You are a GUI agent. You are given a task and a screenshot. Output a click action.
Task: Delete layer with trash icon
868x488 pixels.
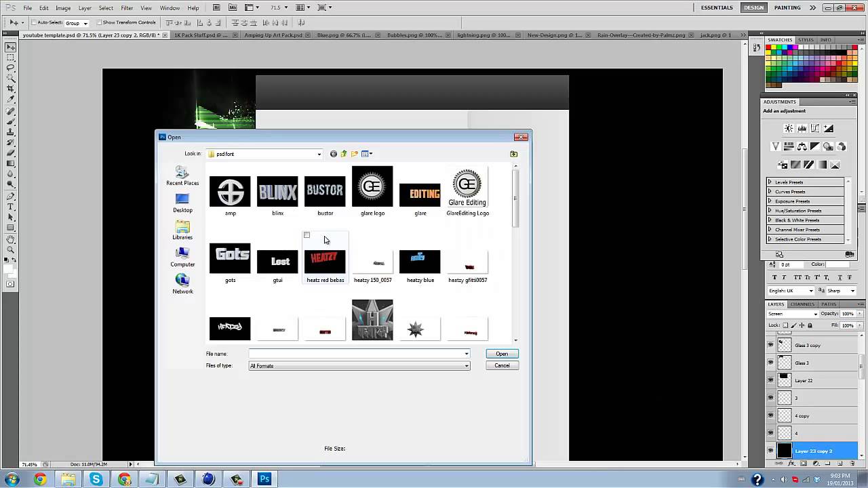point(852,464)
